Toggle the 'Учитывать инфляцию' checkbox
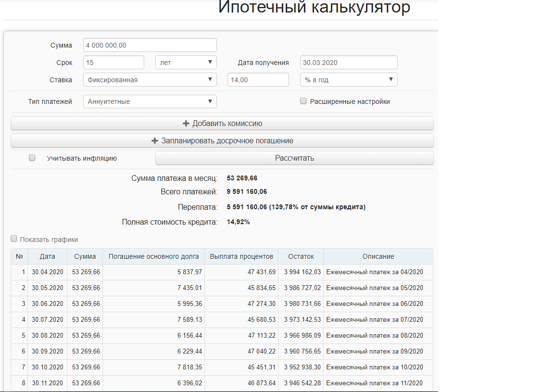The image size is (554, 392). pyautogui.click(x=32, y=158)
